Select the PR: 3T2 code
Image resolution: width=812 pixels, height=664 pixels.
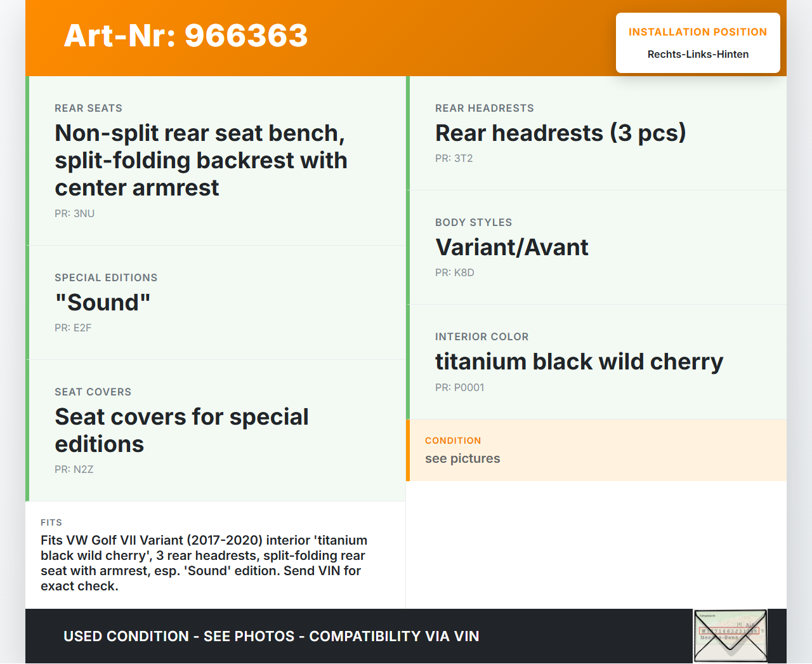[x=454, y=159]
